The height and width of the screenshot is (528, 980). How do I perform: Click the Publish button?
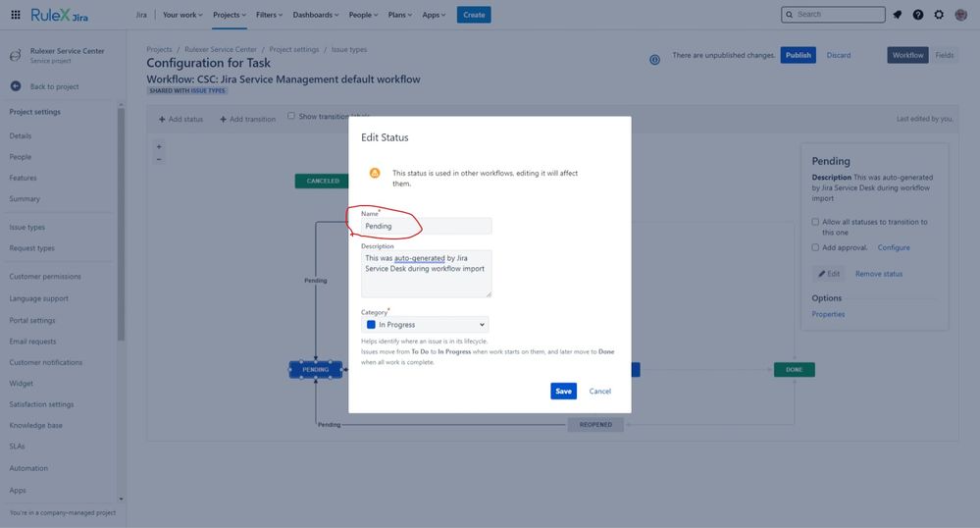[x=799, y=55]
